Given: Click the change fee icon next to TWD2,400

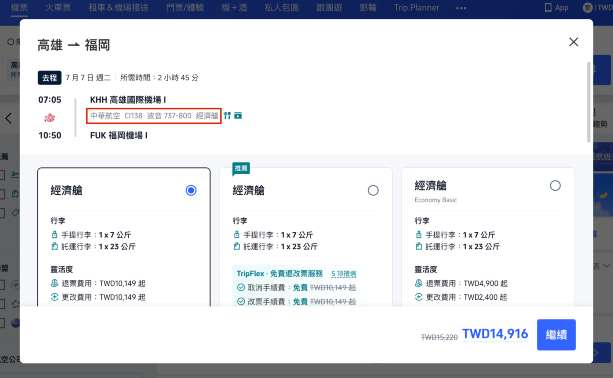Looking at the screenshot, I should coord(419,297).
